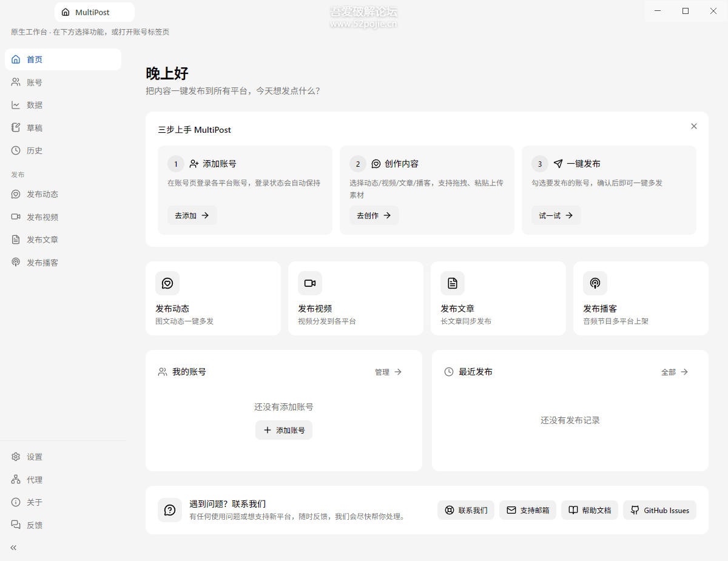Open the 草稿 drafts page
728x561 pixels.
[x=63, y=128]
